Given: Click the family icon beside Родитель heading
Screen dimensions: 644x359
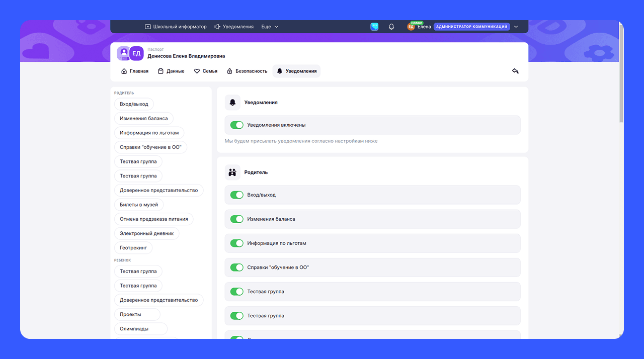Looking at the screenshot, I should point(232,172).
